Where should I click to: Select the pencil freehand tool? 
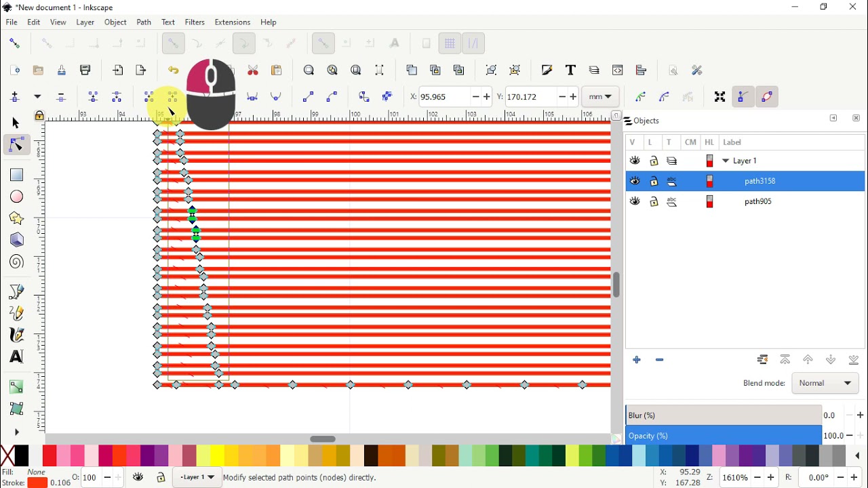tap(17, 314)
